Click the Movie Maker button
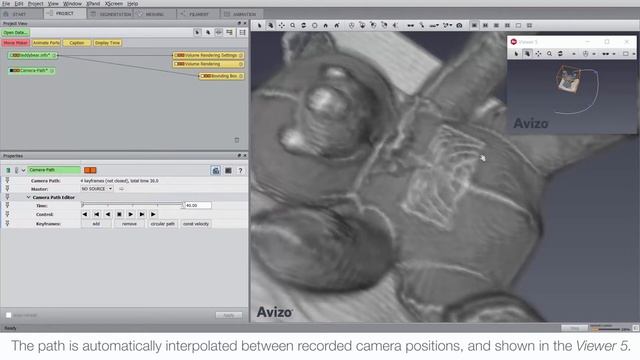The width and height of the screenshot is (640, 360). (16, 43)
